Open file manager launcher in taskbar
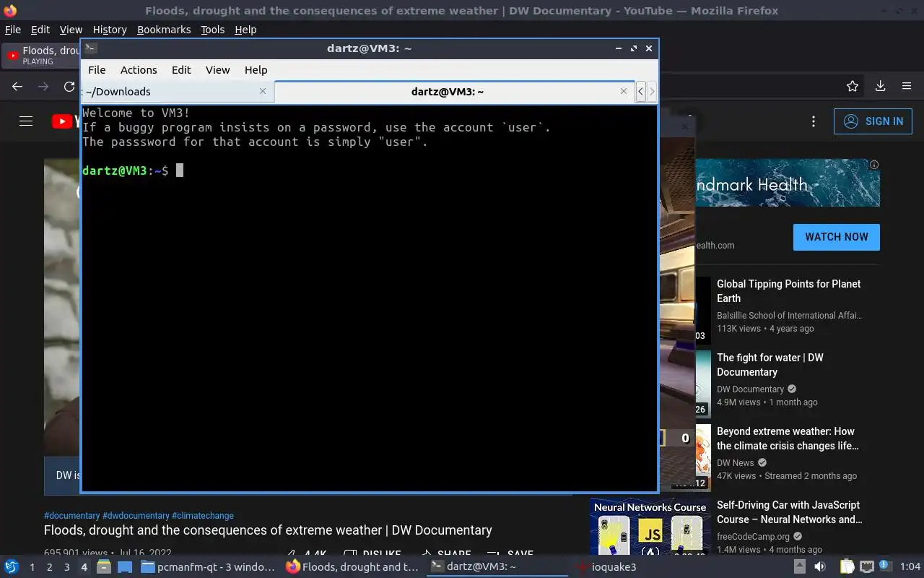 tap(103, 567)
